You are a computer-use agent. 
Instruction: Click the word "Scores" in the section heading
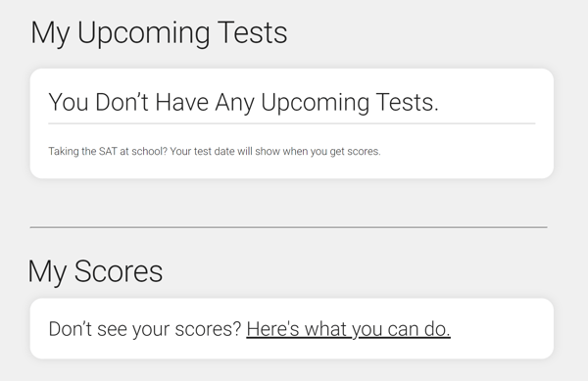click(119, 271)
